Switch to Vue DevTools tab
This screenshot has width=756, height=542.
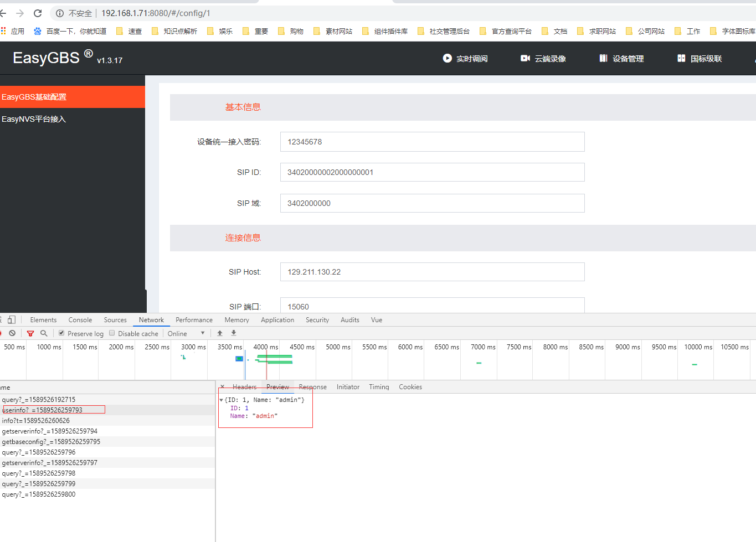click(x=377, y=320)
